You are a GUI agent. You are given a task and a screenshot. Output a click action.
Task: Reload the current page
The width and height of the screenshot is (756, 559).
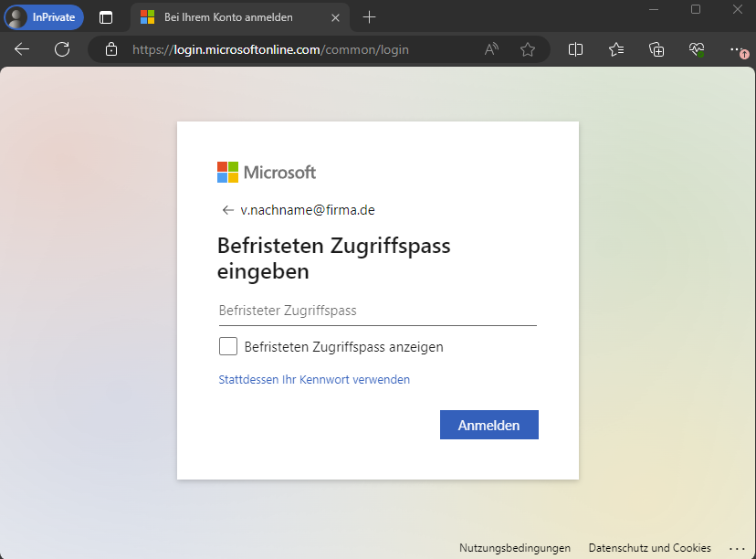point(62,49)
